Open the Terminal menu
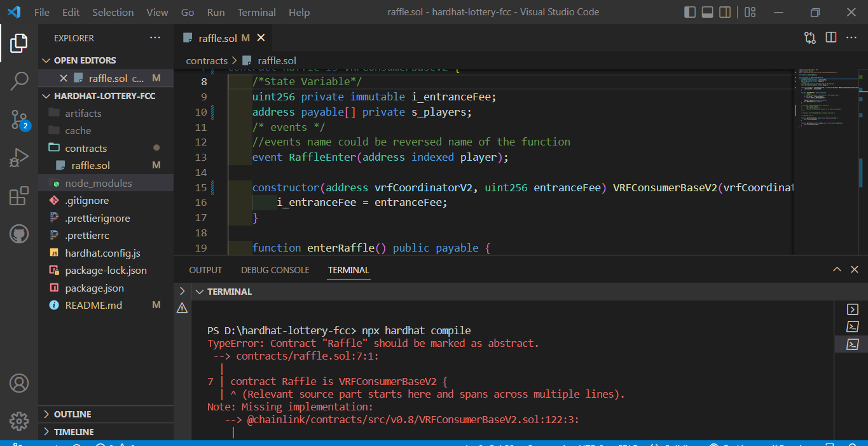The width and height of the screenshot is (868, 446). click(257, 12)
